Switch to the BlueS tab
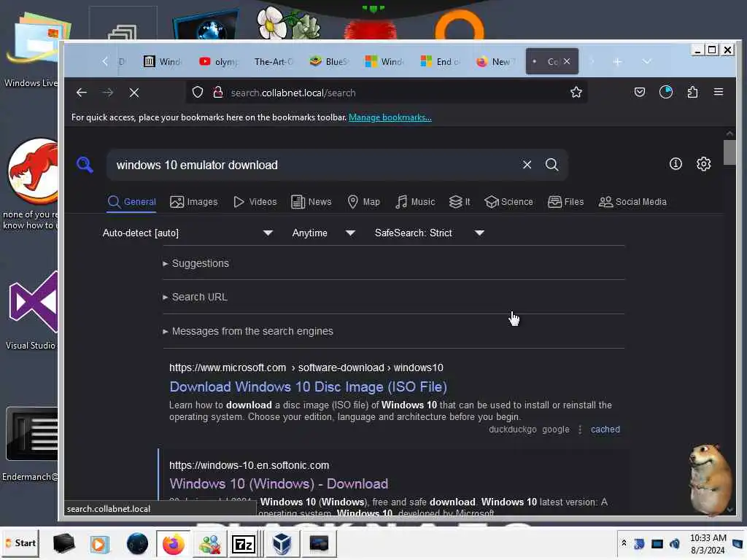Viewport: 747px width, 560px height. [x=329, y=61]
